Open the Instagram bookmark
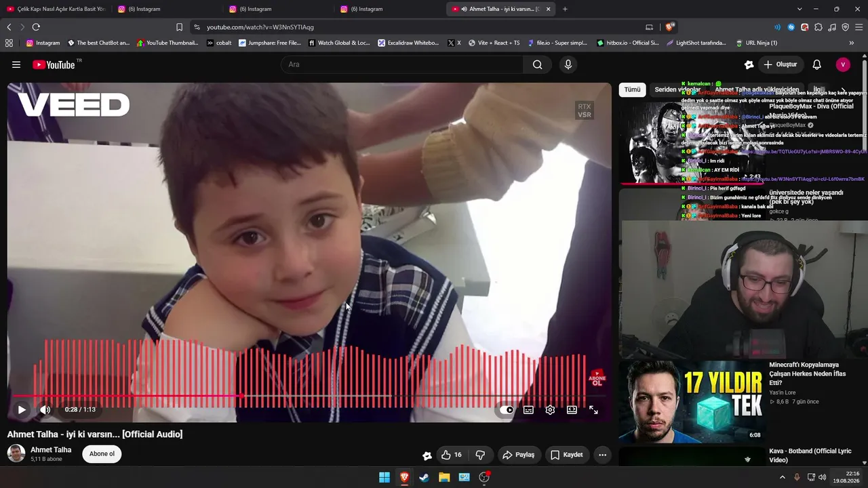 coord(43,43)
